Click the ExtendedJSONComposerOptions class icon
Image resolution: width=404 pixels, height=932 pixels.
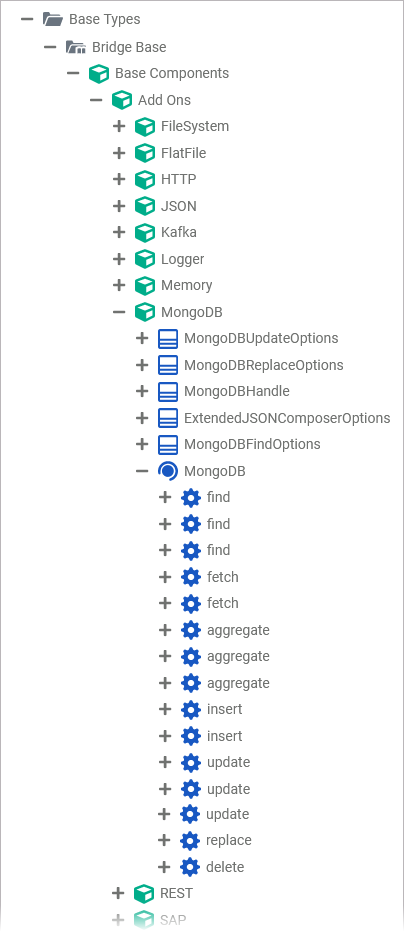pyautogui.click(x=168, y=418)
